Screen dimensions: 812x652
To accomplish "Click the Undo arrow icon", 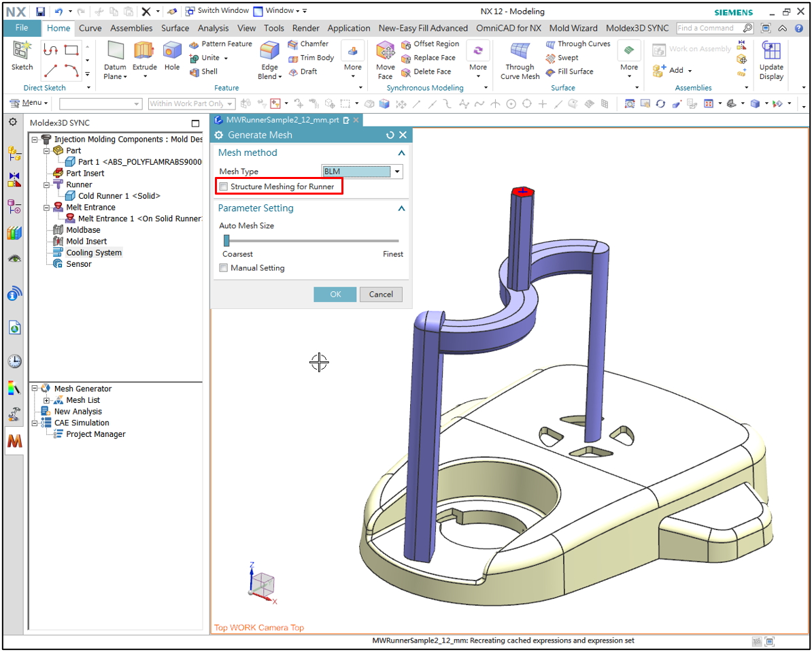I will click(58, 12).
